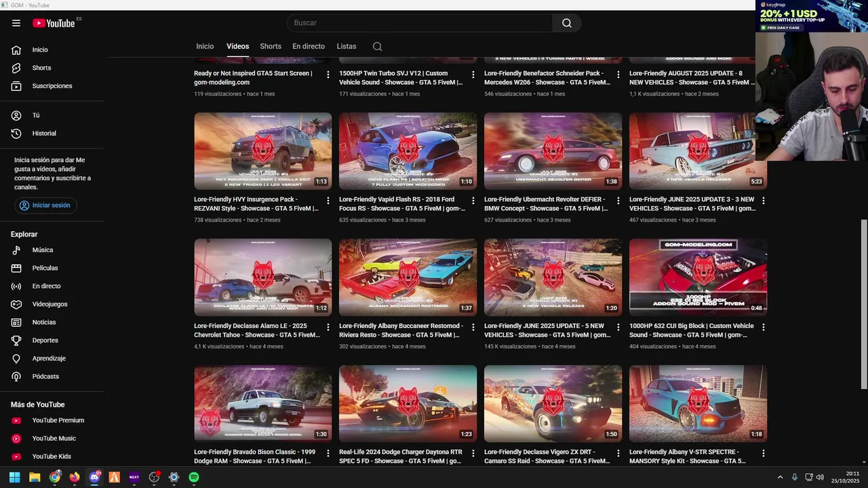Open more options for Declasse Alamo LE video

pos(328,327)
